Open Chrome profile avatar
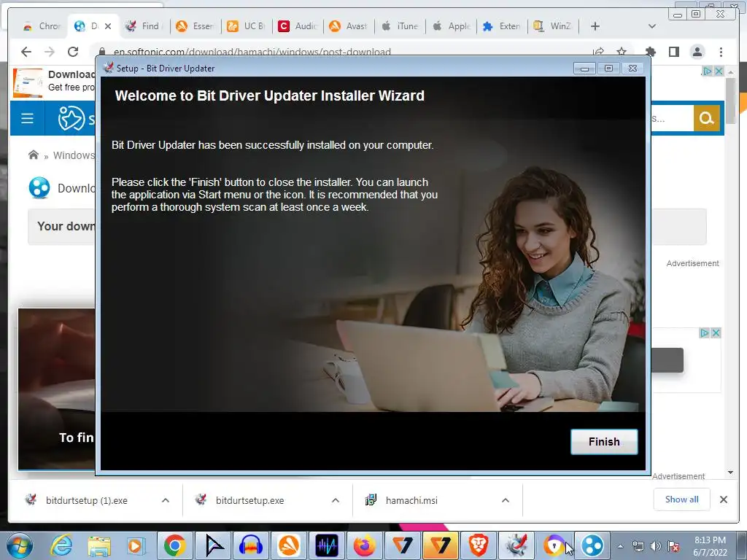Viewport: 747px width, 560px height. pos(697,52)
